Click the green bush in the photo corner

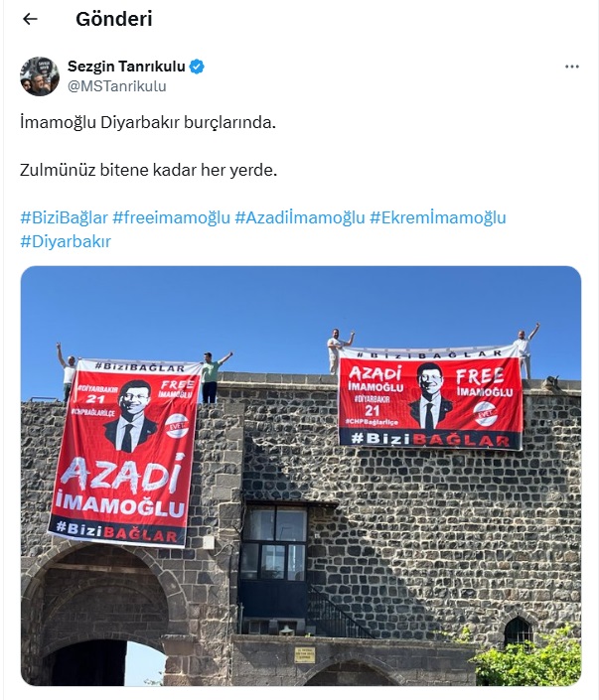pos(527,658)
